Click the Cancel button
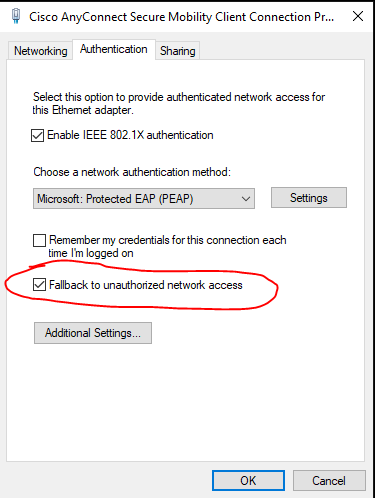375x498 pixels. pos(329,481)
